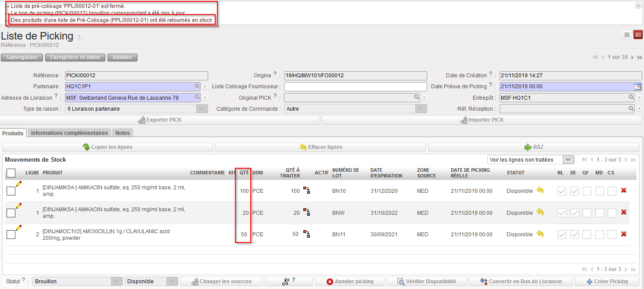Expand the Catégorie de Commande dropdown

point(421,108)
